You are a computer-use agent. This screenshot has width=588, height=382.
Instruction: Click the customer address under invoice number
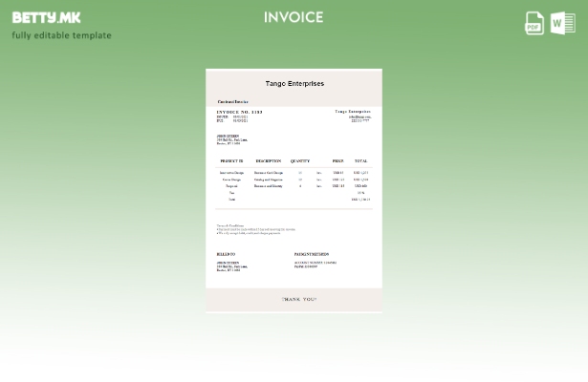[x=230, y=139]
